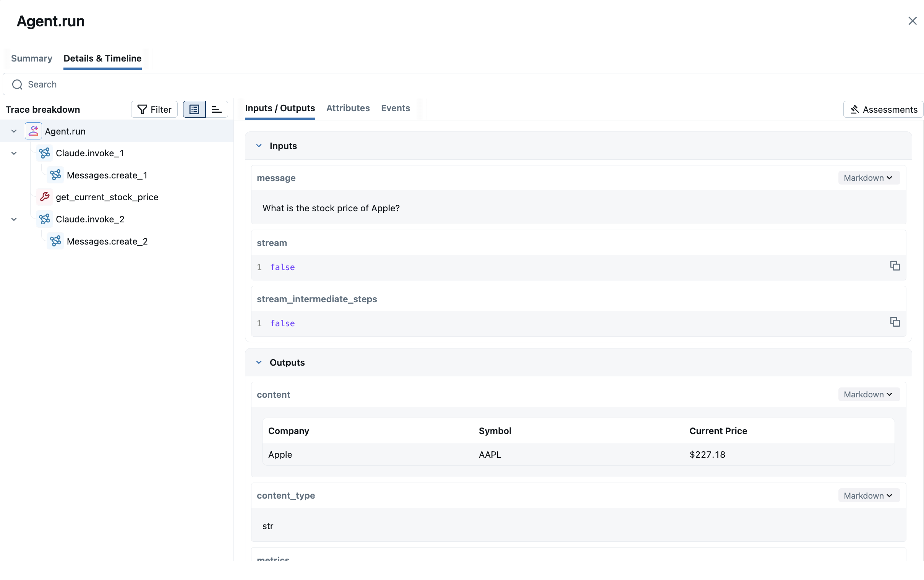Collapse the Claude.invoke_1 tree node
Screen dimensions: 924x580
point(14,154)
